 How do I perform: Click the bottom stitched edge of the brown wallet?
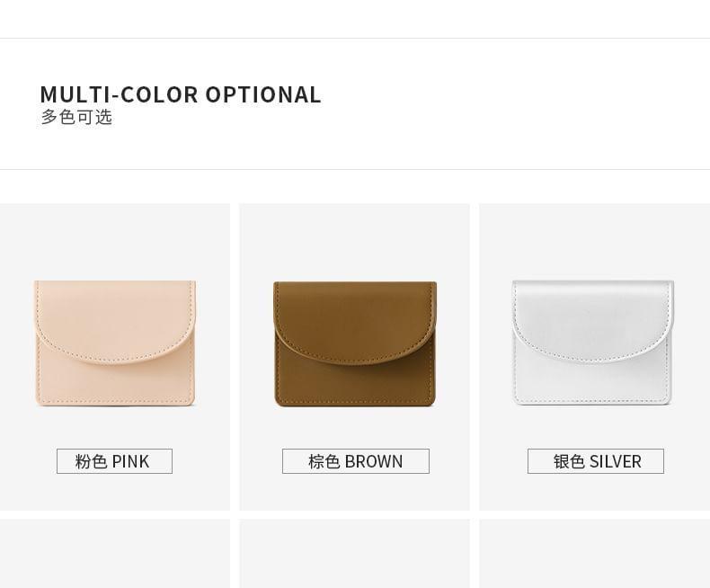click(x=355, y=401)
